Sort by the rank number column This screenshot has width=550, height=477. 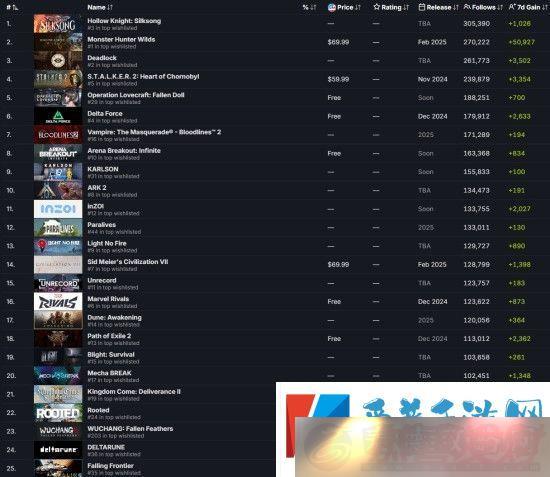(12, 7)
